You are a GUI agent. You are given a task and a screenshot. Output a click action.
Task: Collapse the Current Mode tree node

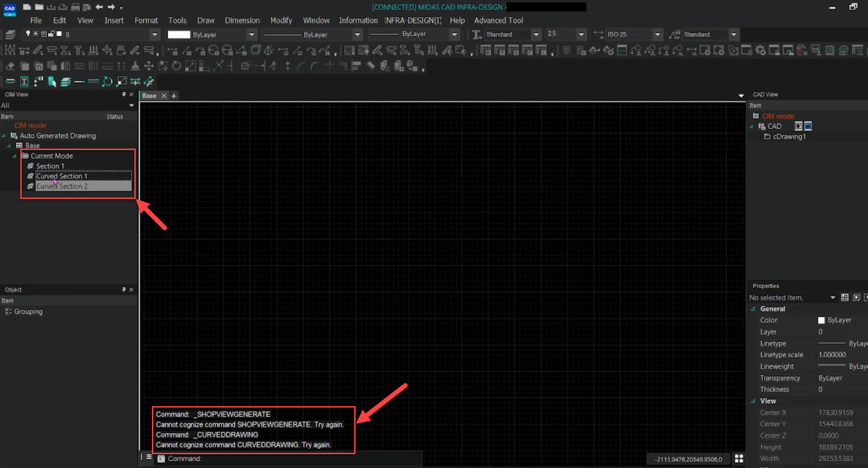(15, 156)
